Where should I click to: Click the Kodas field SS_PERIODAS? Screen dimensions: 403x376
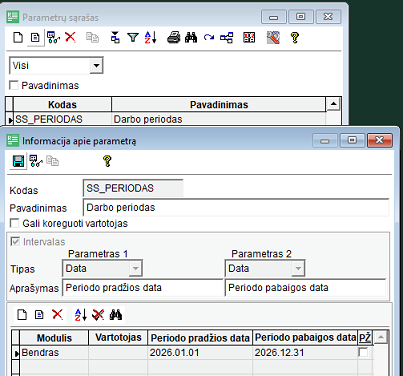[x=133, y=188]
